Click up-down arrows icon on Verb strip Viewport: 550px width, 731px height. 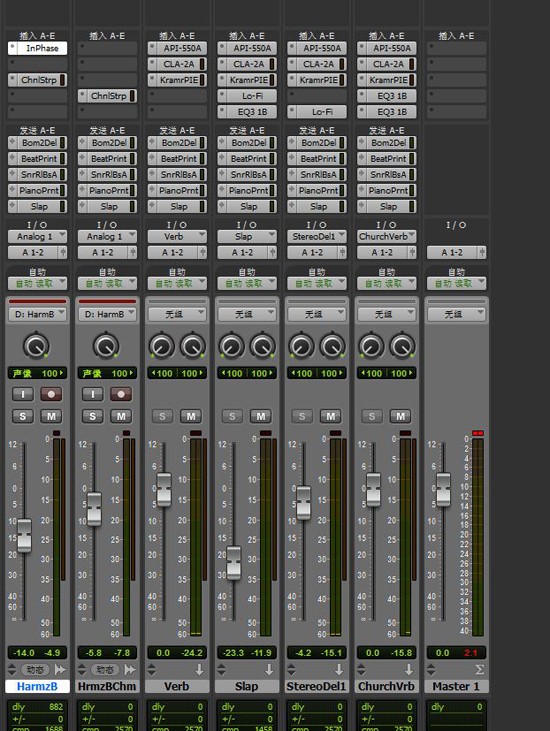pos(152,670)
